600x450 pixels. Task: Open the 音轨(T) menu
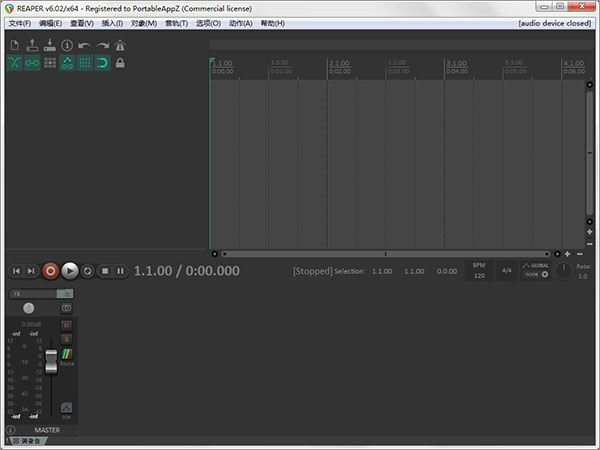[176, 23]
